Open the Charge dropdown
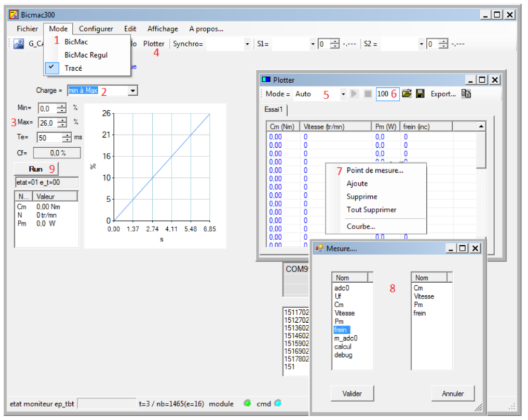Image resolution: width=528 pixels, height=420 pixels. [x=133, y=91]
